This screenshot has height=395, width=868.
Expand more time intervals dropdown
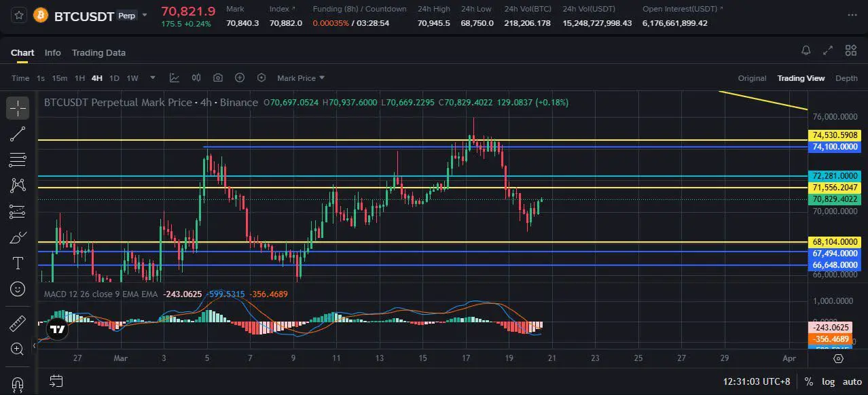click(x=153, y=78)
